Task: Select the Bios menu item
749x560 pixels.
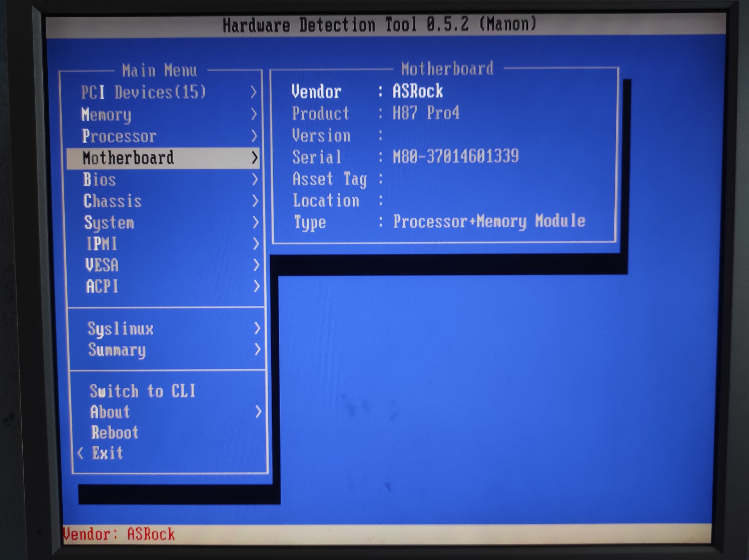Action: coord(100,180)
